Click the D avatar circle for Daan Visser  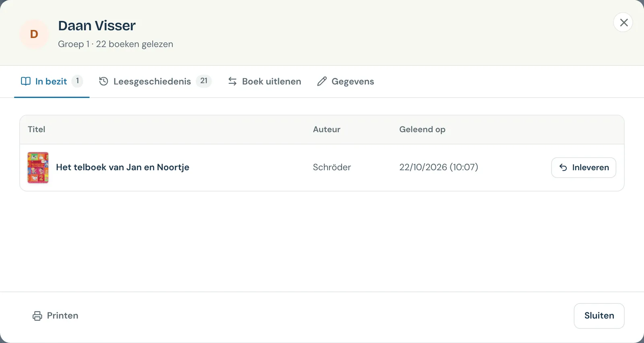pos(34,34)
